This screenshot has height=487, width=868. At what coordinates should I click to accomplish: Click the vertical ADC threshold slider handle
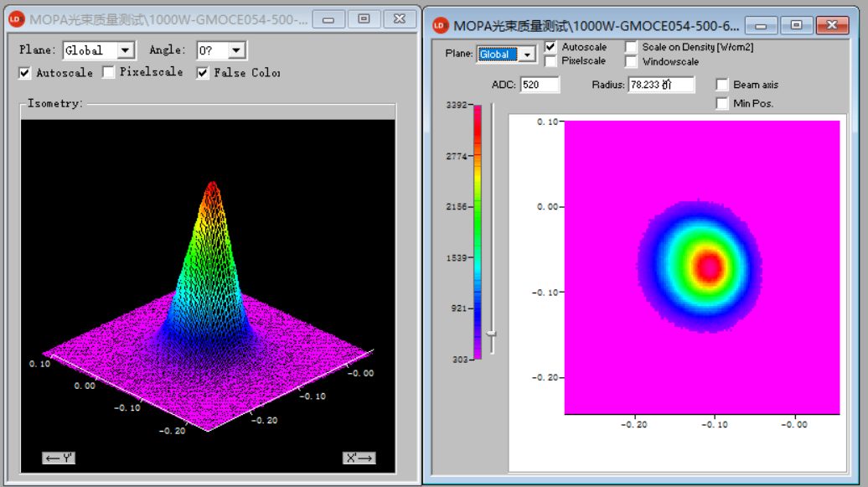tap(492, 334)
